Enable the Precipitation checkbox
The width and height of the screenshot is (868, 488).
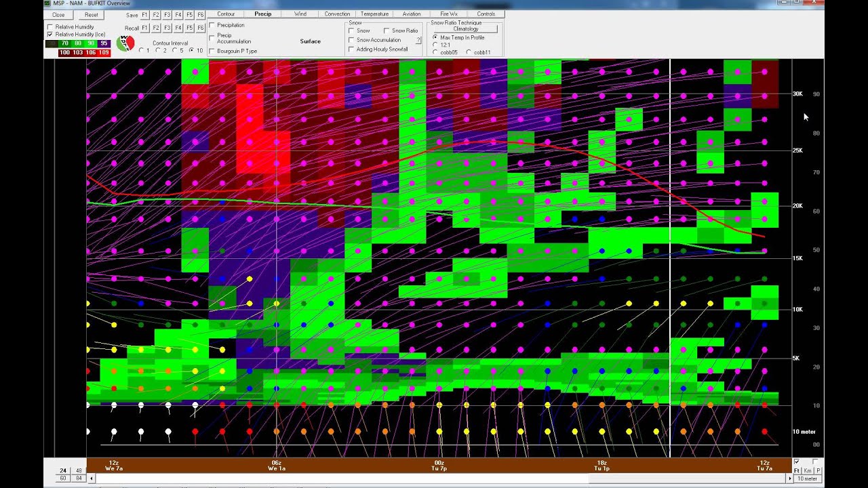click(x=212, y=25)
